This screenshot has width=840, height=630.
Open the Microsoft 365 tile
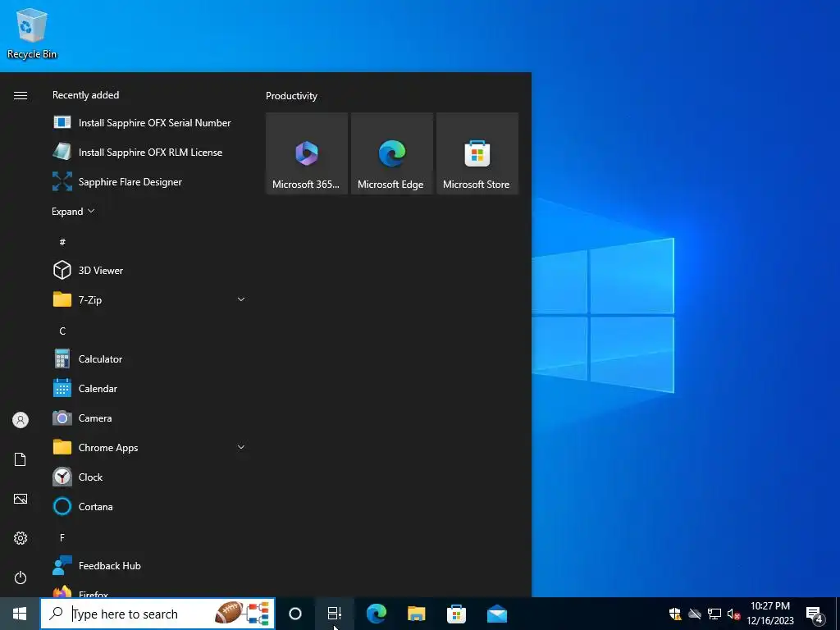[x=307, y=153]
